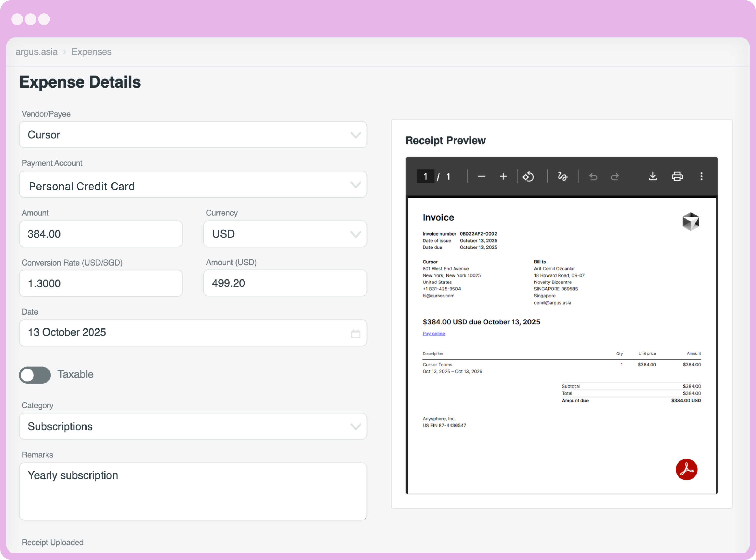
Task: Enable the Taxable toggle
Action: (x=35, y=374)
